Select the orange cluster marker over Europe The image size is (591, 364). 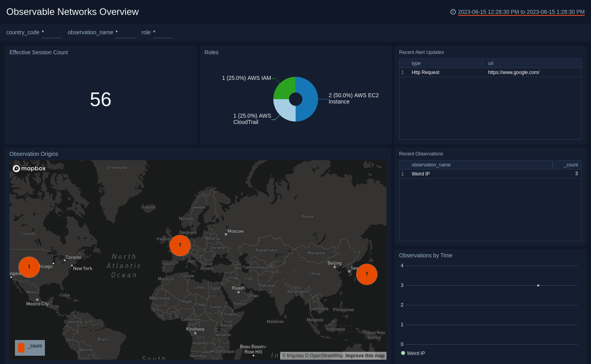click(x=180, y=245)
